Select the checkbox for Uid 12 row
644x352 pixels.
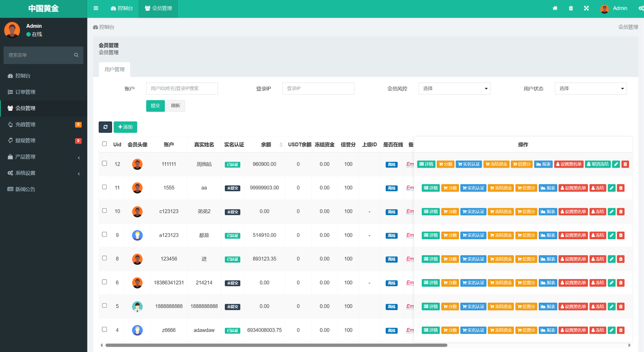[104, 163]
